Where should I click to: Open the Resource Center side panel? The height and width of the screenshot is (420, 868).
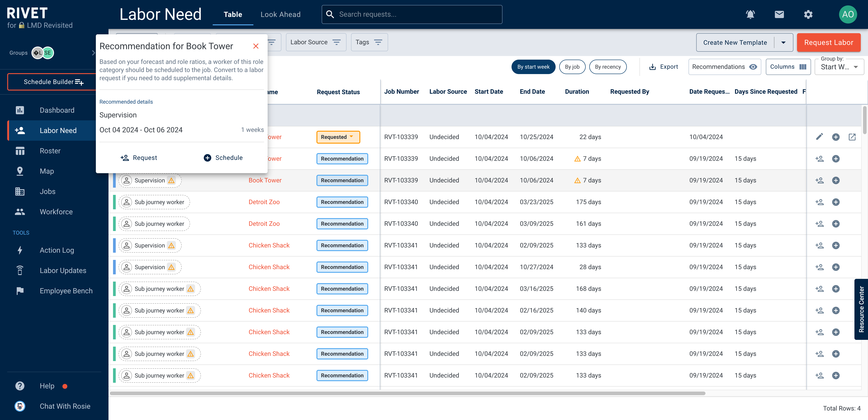click(861, 309)
